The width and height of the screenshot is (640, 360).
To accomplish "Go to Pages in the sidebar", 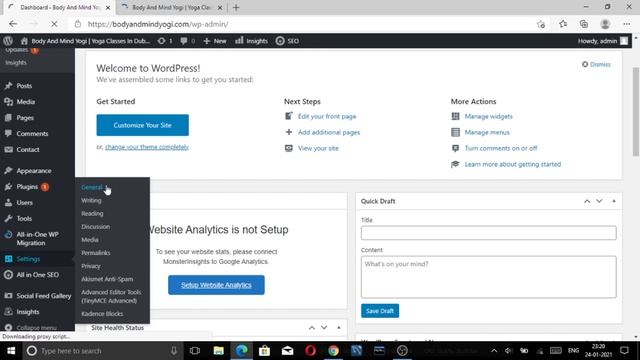I will (x=25, y=118).
